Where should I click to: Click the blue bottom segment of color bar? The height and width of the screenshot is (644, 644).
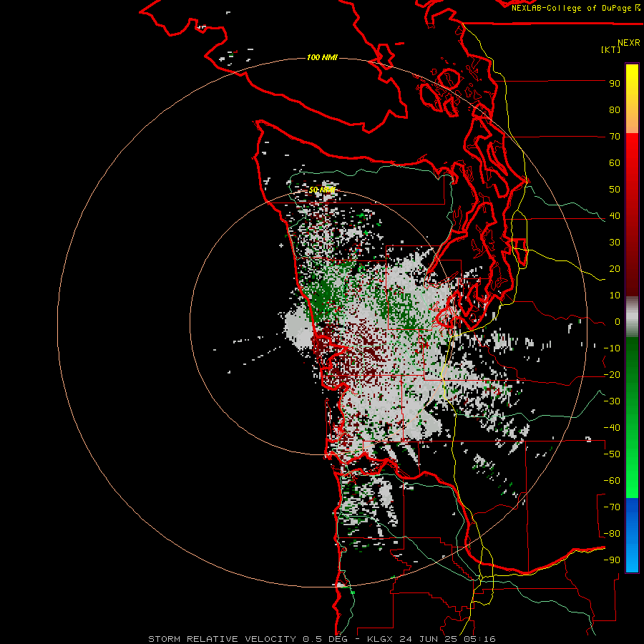pyautogui.click(x=632, y=535)
